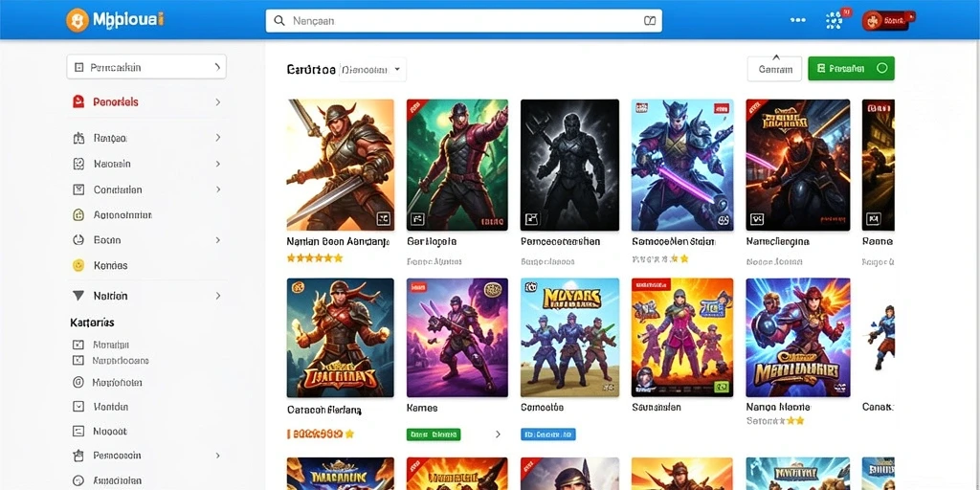
Task: Click the orange logo icon in header
Action: [77, 20]
